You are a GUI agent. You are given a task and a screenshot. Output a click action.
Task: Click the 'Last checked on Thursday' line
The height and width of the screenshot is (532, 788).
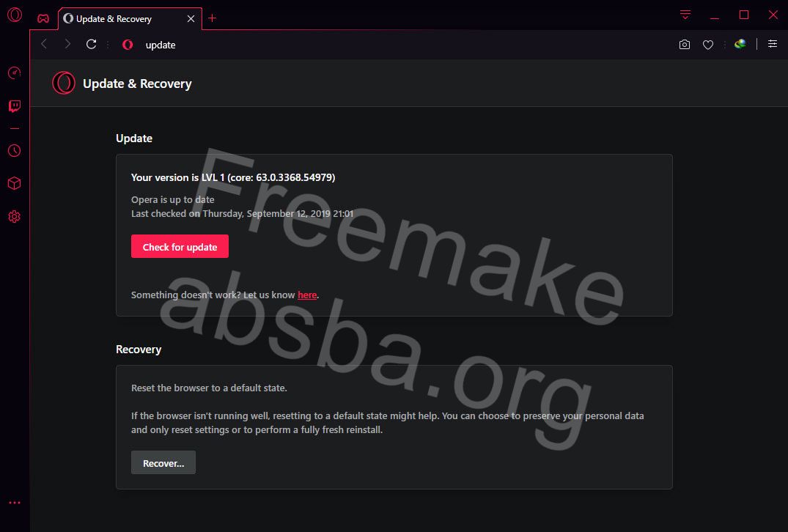click(242, 213)
